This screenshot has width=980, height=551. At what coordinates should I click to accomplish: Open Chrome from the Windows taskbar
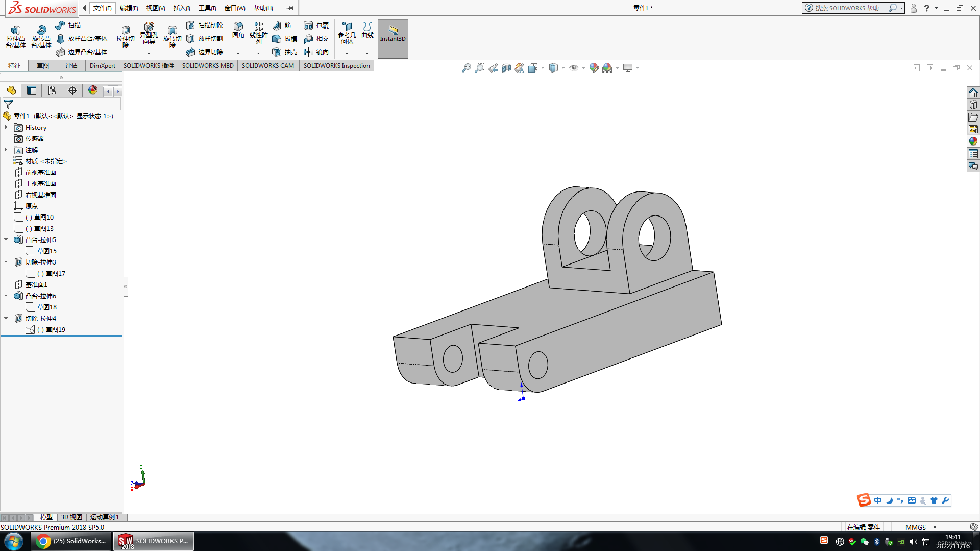click(71, 541)
